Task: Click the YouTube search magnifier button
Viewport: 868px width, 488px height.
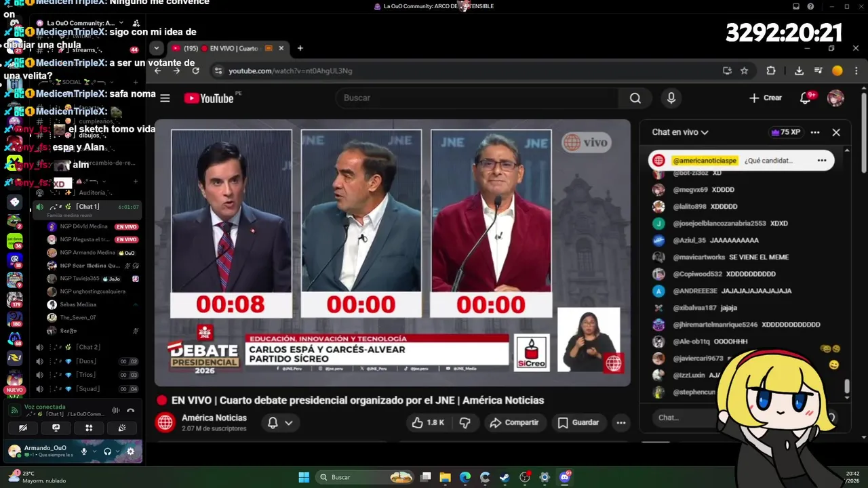Action: [x=635, y=98]
